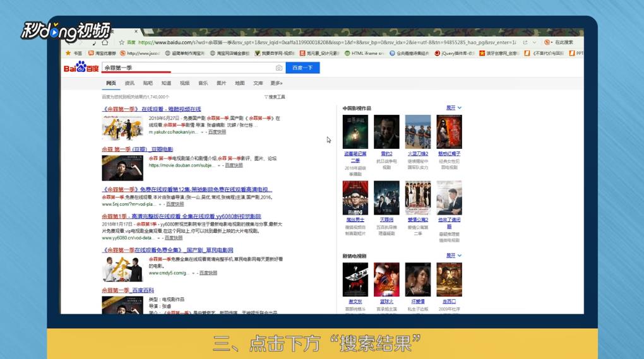Switch to the 资讯 tab
644x359 pixels.
pyautogui.click(x=129, y=83)
